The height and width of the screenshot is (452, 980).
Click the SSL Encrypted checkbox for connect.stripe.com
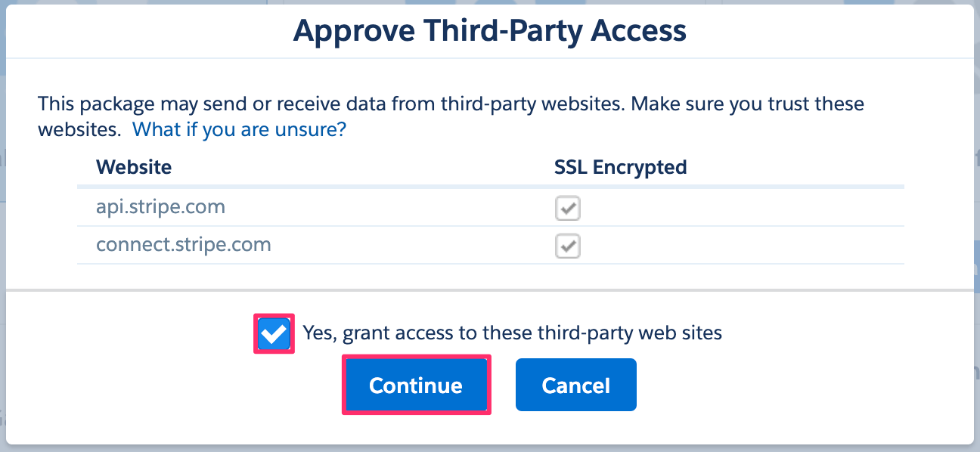[x=568, y=246]
